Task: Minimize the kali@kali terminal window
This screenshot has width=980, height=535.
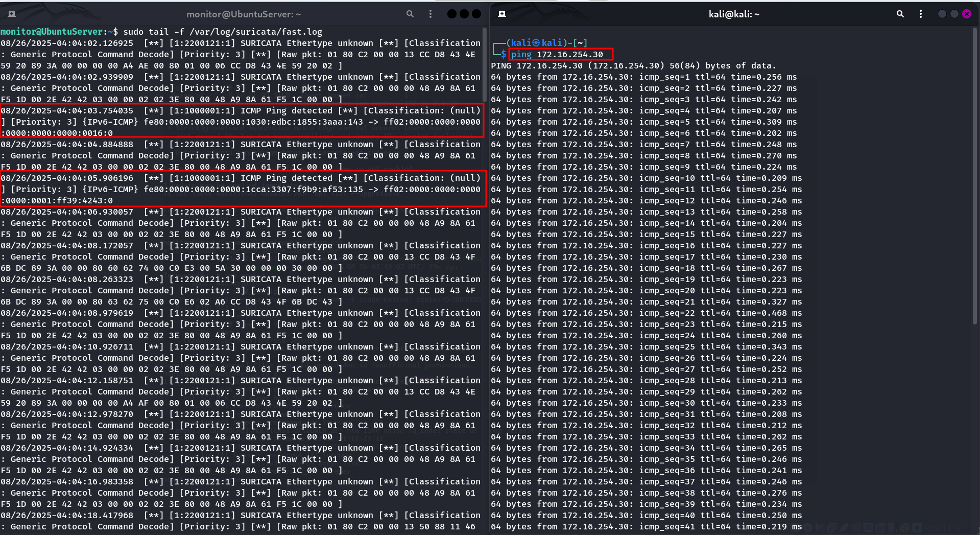Action: tap(942, 14)
